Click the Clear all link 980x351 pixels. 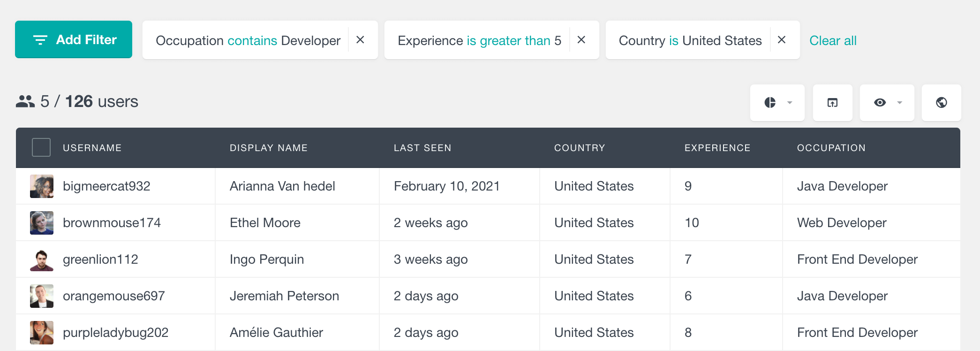point(833,41)
